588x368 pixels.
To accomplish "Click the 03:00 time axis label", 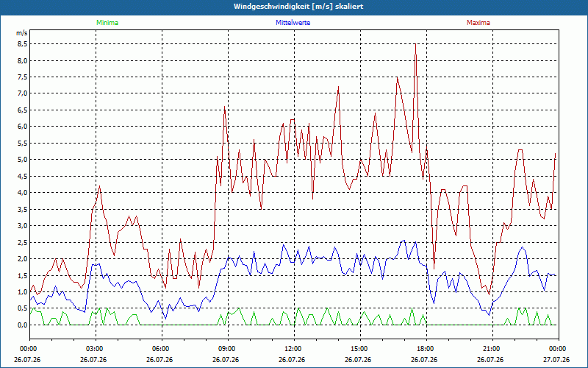I will click(94, 349).
